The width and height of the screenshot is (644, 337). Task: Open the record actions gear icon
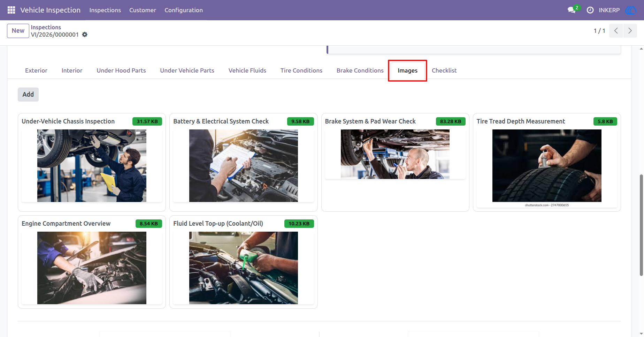click(85, 35)
